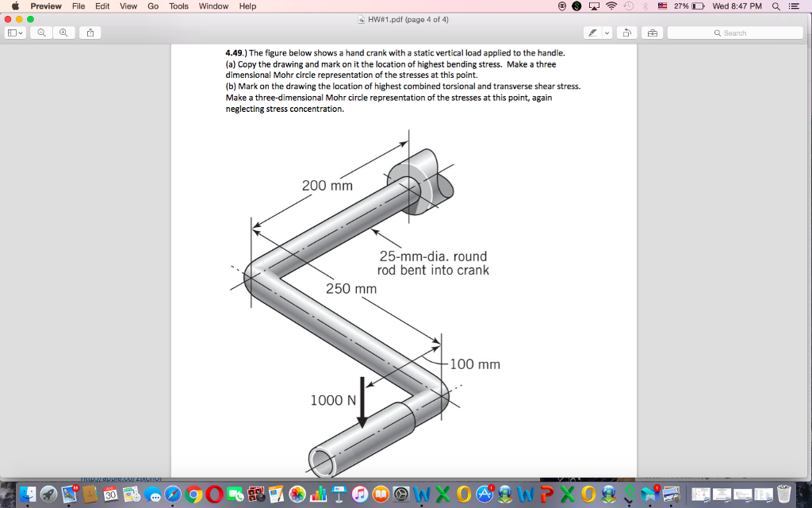This screenshot has width=812, height=508.
Task: Open the Markup toolbox
Action: point(653,33)
